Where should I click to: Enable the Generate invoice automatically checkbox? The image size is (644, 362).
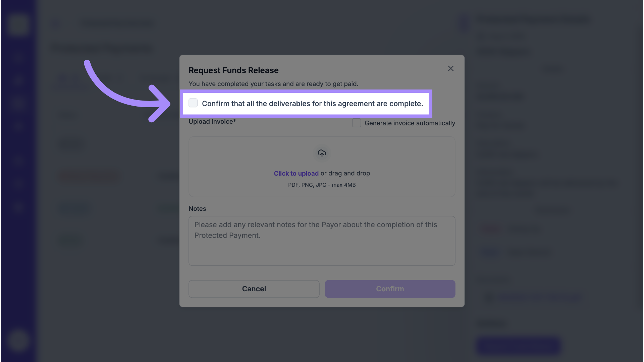[356, 123]
